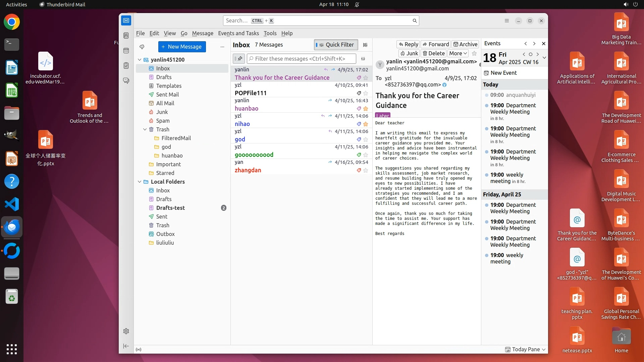Image resolution: width=644 pixels, height=362 pixels.
Task: Open the Tools menu
Action: 270,33
